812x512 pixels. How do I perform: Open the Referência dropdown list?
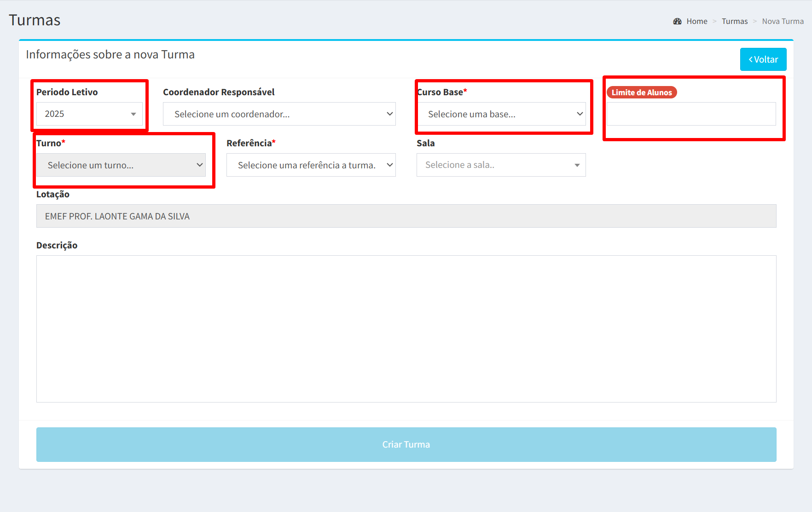pyautogui.click(x=311, y=165)
